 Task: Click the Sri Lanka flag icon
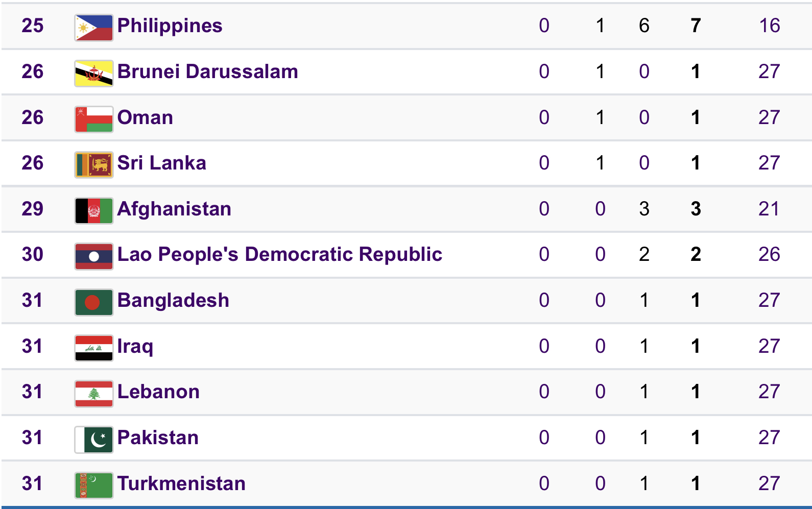pyautogui.click(x=93, y=165)
